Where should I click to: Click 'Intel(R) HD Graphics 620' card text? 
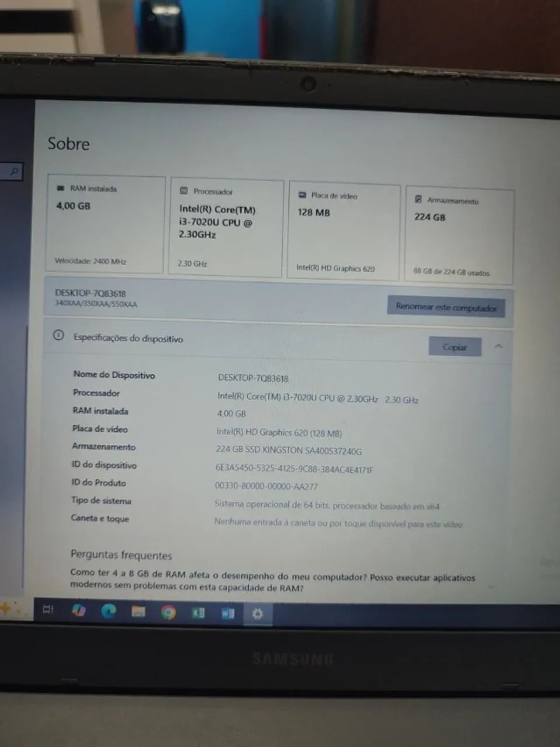335,268
